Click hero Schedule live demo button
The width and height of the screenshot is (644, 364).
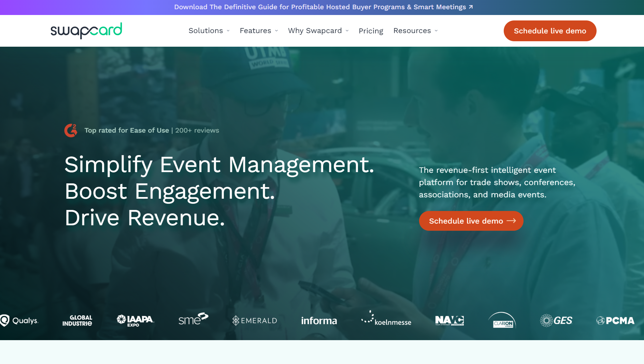[471, 221]
